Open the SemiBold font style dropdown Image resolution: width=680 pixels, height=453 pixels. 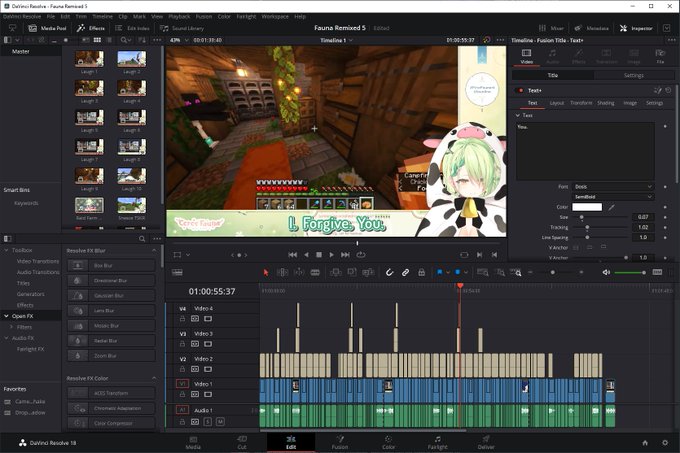coord(613,197)
